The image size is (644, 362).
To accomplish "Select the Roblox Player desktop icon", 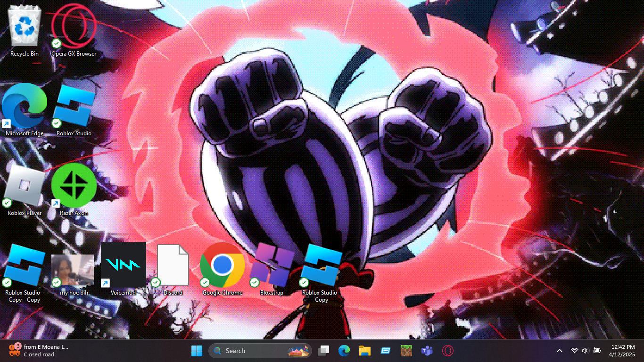I will pyautogui.click(x=25, y=190).
